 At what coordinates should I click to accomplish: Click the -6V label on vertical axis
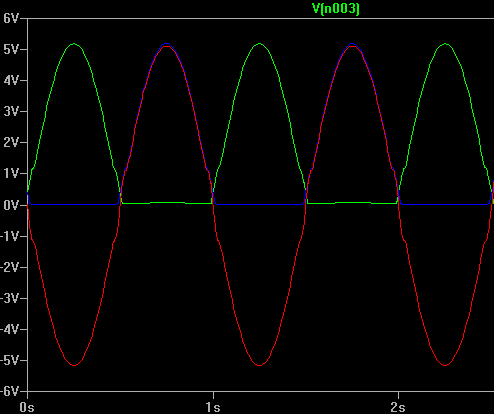9,391
